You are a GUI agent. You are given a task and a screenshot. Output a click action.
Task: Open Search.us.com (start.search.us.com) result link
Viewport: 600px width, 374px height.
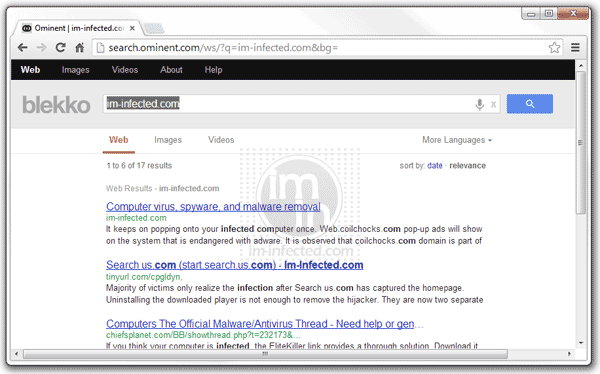pyautogui.click(x=235, y=265)
